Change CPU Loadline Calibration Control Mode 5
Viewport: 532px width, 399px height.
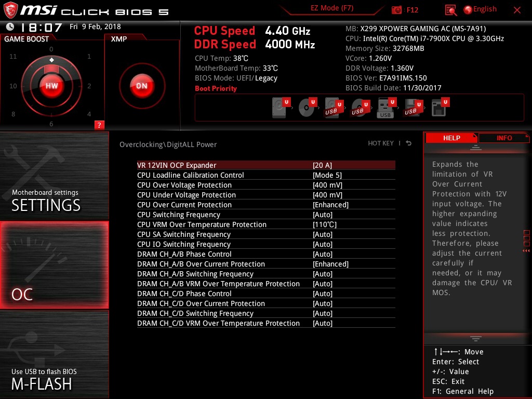pos(327,175)
